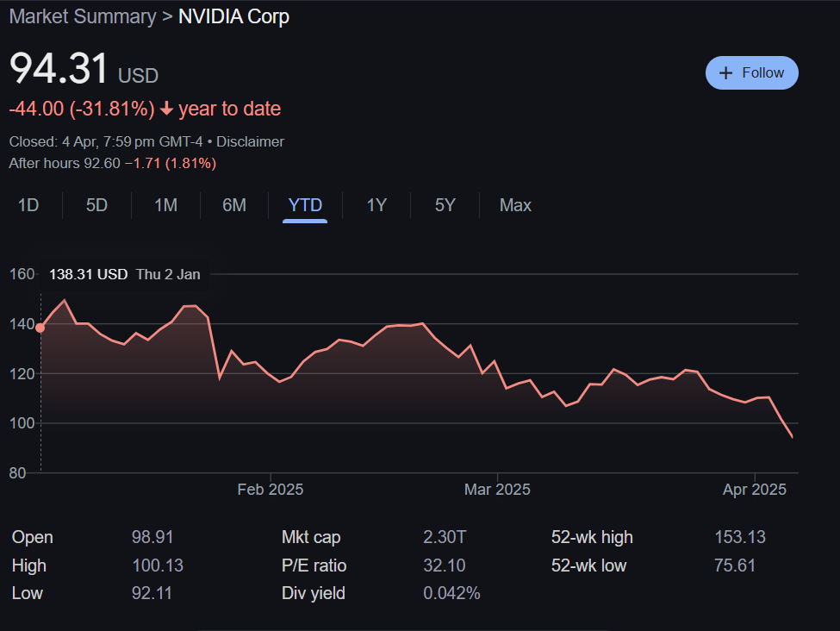Click the P/E ratio label
The width and height of the screenshot is (840, 631).
314,565
